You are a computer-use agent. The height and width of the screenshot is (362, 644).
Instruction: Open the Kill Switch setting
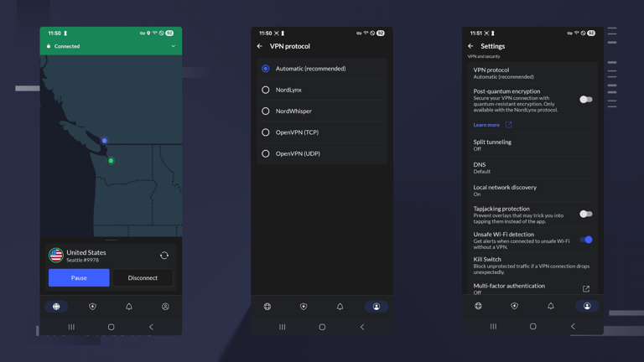coord(532,266)
